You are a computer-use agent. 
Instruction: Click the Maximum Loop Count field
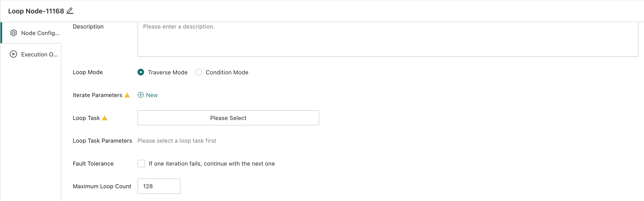pos(159,186)
